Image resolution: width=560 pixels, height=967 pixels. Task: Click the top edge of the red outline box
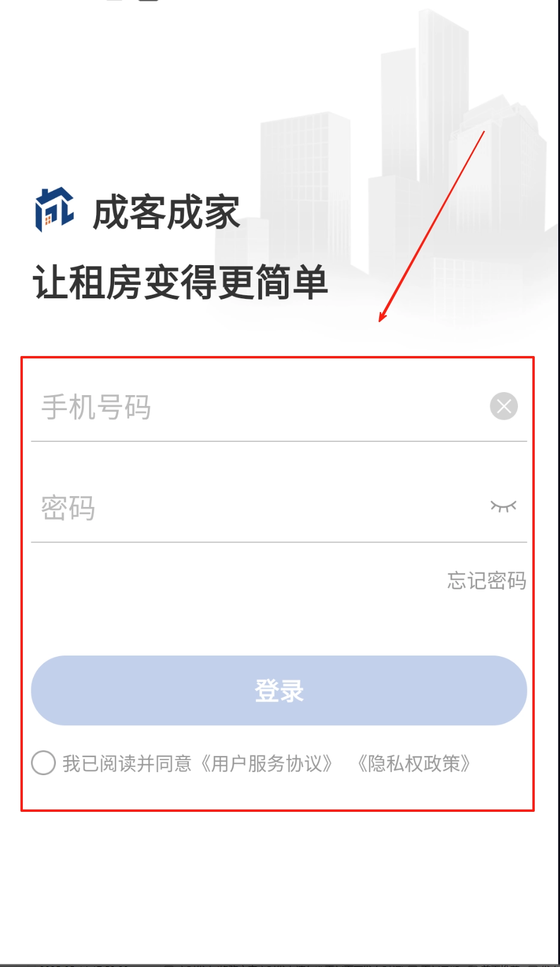pos(278,358)
